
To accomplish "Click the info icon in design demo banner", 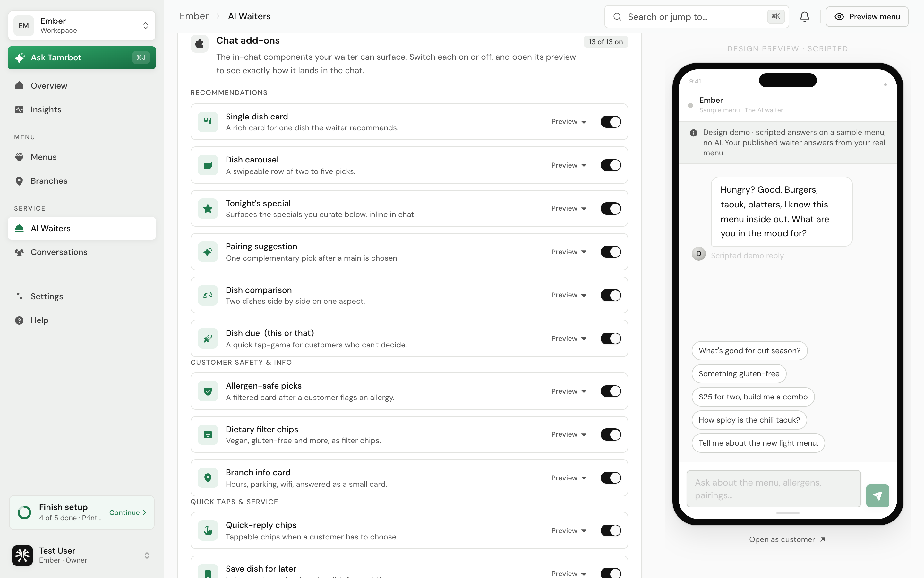I will [x=693, y=133].
